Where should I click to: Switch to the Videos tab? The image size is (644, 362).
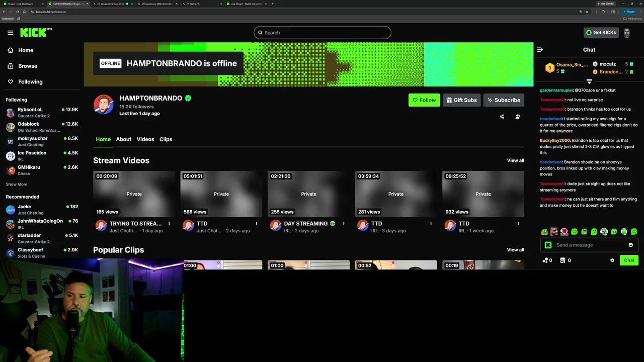pyautogui.click(x=145, y=139)
